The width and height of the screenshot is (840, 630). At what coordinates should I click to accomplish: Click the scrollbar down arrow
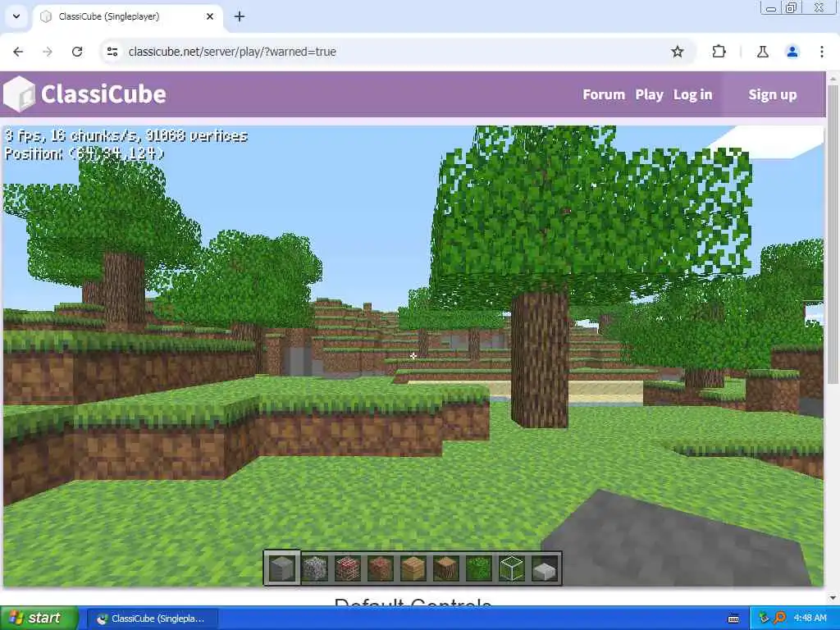click(833, 598)
